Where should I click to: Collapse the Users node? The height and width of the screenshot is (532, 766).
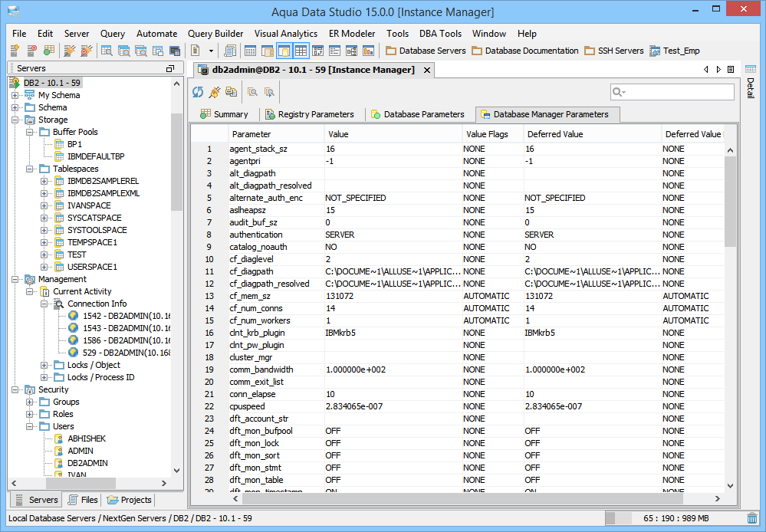(30, 426)
